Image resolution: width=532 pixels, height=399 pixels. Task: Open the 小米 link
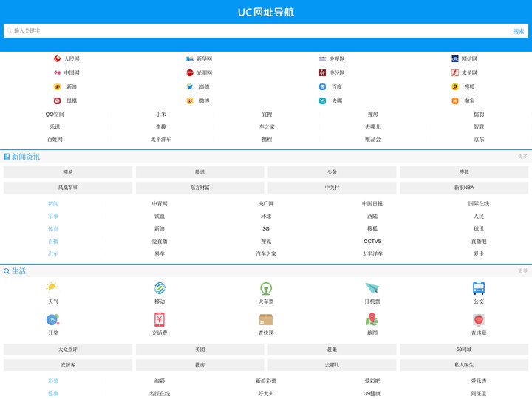tap(161, 115)
